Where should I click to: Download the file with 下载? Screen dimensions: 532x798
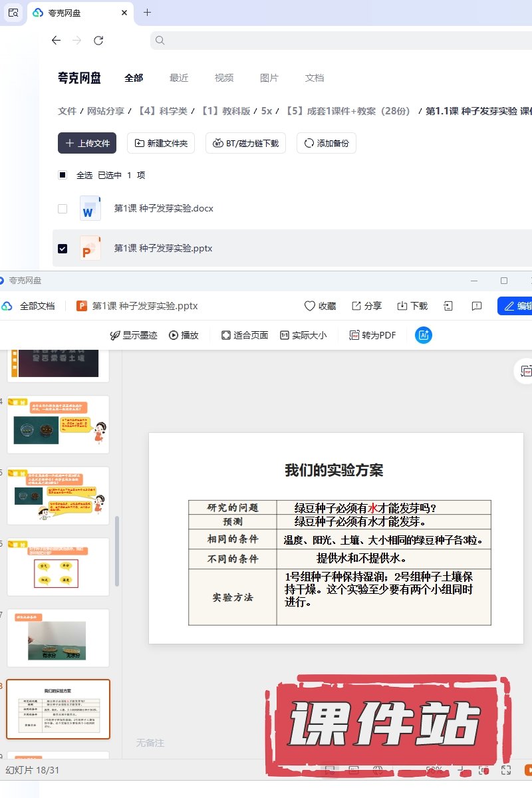(x=412, y=306)
